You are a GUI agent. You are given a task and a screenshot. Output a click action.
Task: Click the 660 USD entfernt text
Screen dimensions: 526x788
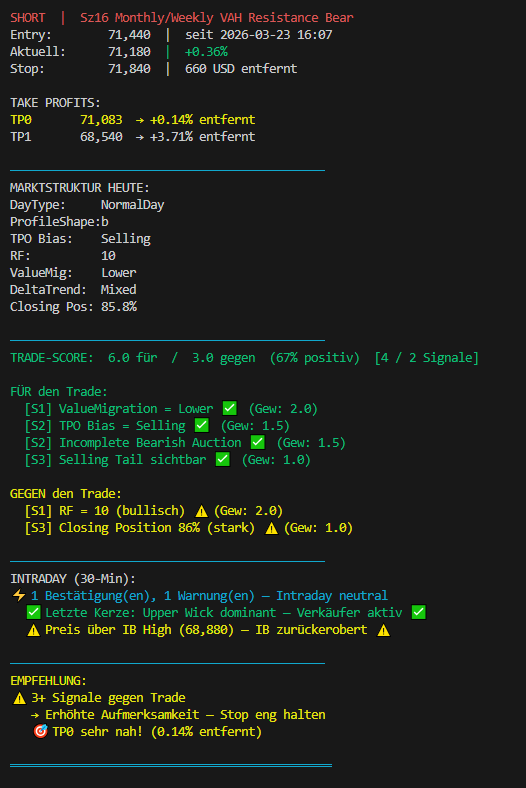pyautogui.click(x=241, y=69)
